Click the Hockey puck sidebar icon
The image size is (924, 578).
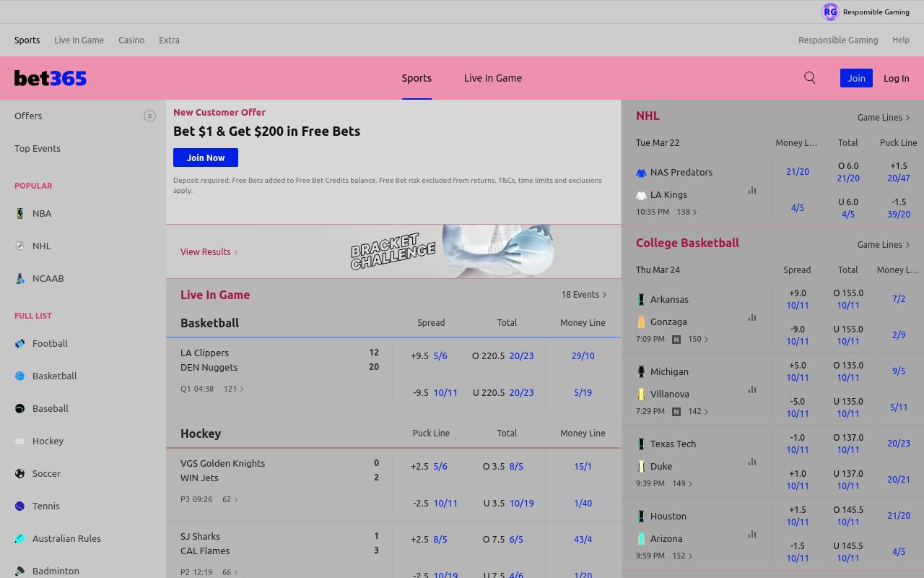(x=20, y=441)
